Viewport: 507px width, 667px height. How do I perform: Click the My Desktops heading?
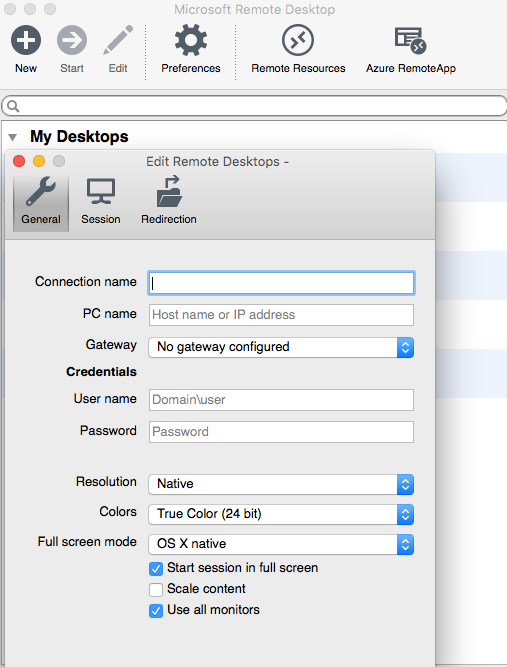(x=79, y=137)
